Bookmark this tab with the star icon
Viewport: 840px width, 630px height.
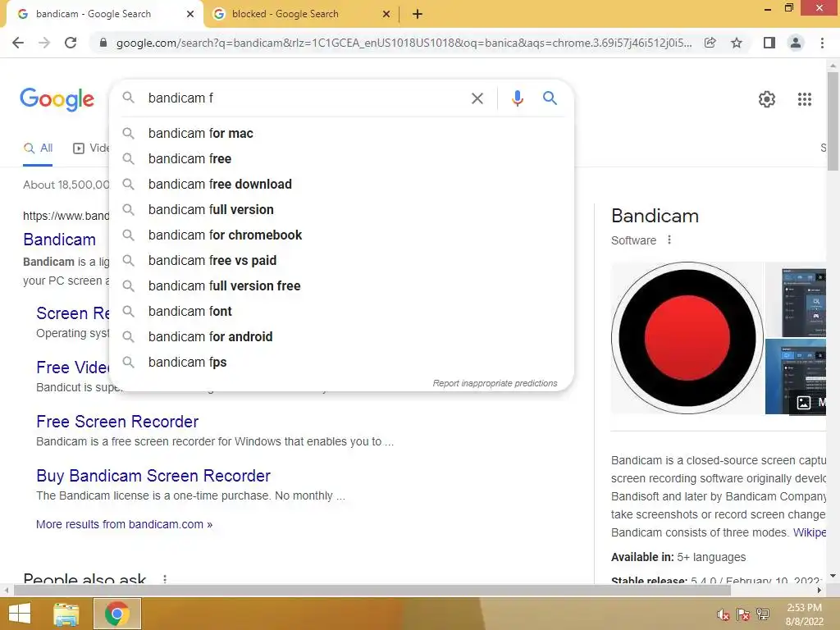coord(737,43)
